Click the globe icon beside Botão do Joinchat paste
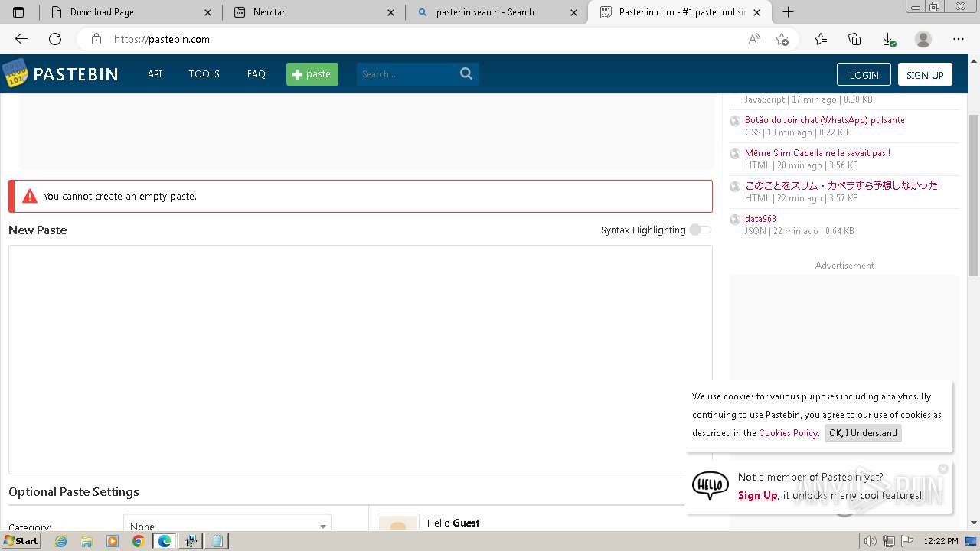This screenshot has width=980, height=551. click(735, 121)
